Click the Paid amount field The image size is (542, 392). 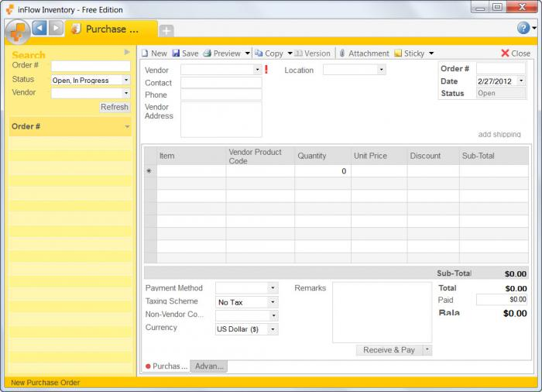[x=502, y=300]
